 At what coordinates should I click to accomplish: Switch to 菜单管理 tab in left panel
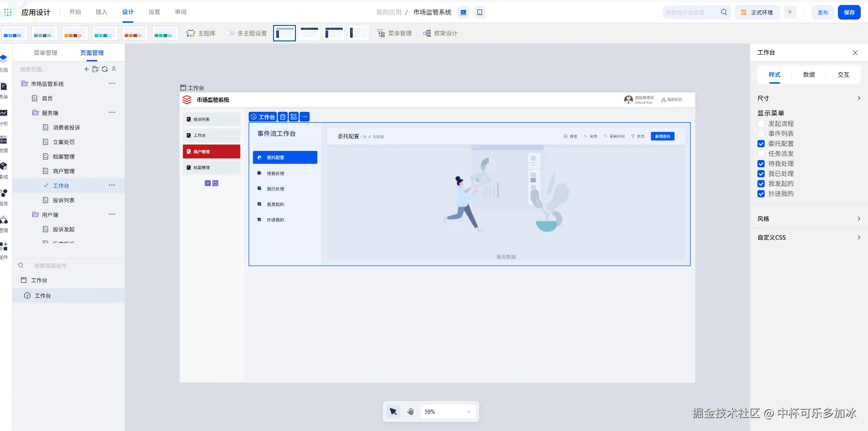click(46, 53)
